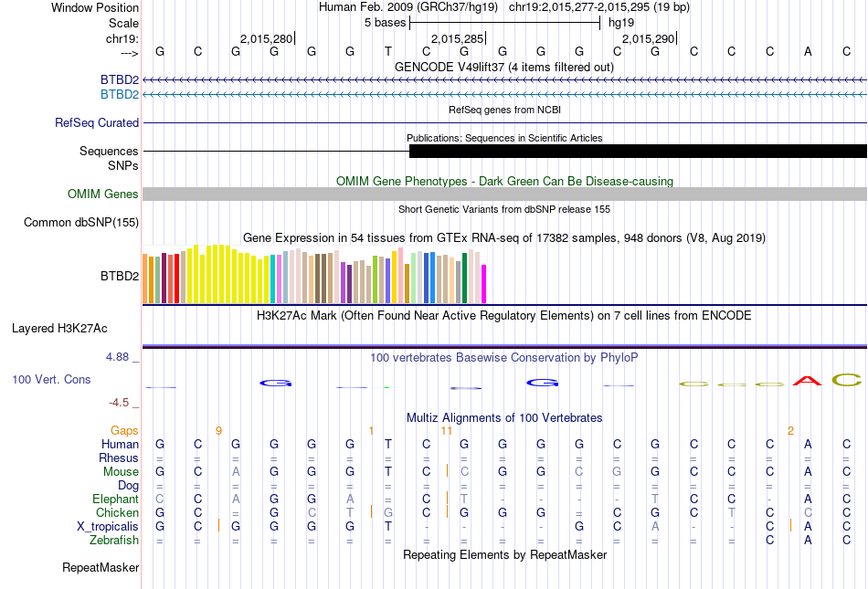Viewport: 868px width, 589px height.
Task: Click the H3K27Ac Mark track title
Action: (504, 315)
